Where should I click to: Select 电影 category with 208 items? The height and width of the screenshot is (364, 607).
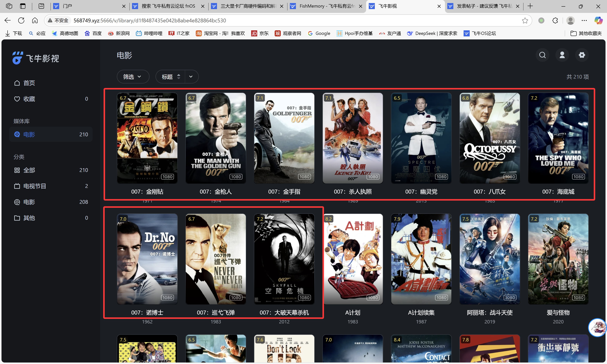(51, 202)
